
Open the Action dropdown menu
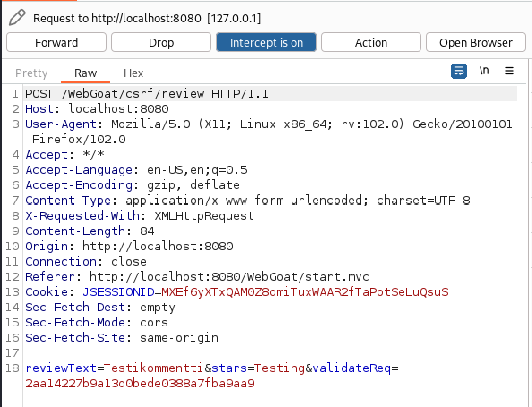click(x=371, y=43)
